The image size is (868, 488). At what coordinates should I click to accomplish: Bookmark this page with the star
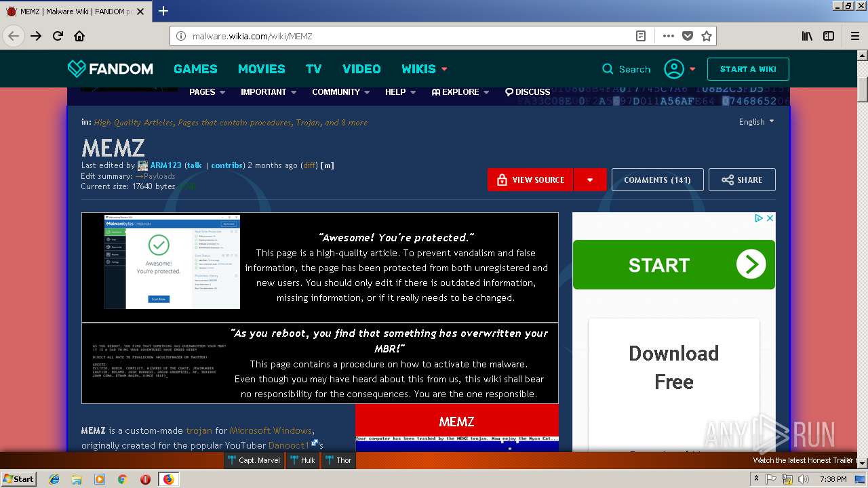point(707,36)
